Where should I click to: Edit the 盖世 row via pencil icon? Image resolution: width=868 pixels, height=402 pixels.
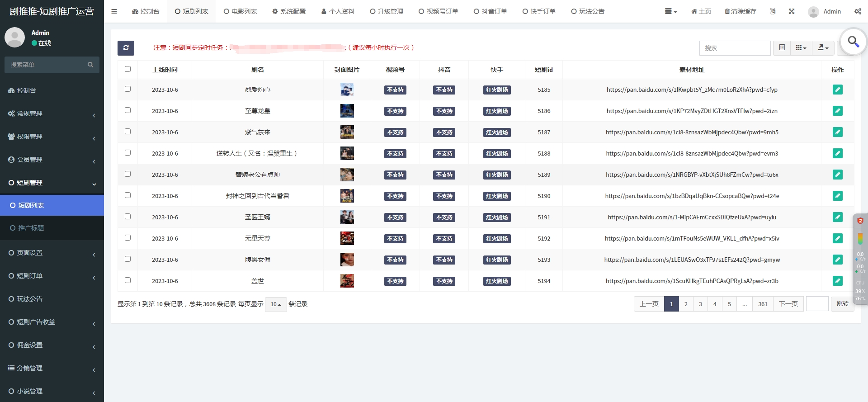point(837,281)
